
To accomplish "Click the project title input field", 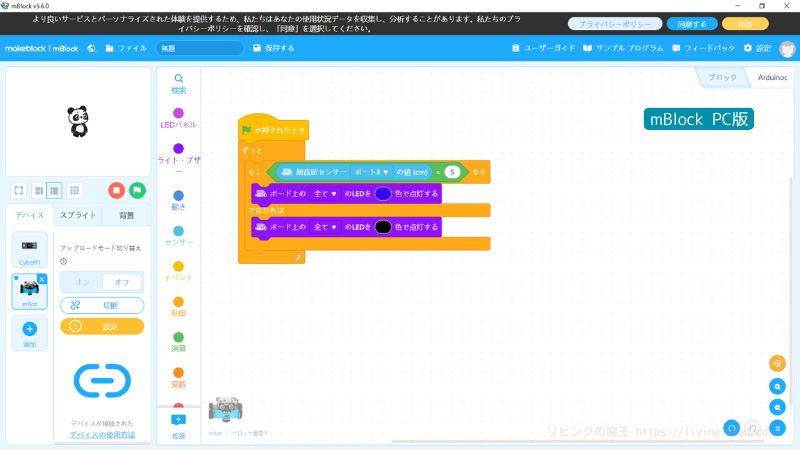I will pos(199,48).
